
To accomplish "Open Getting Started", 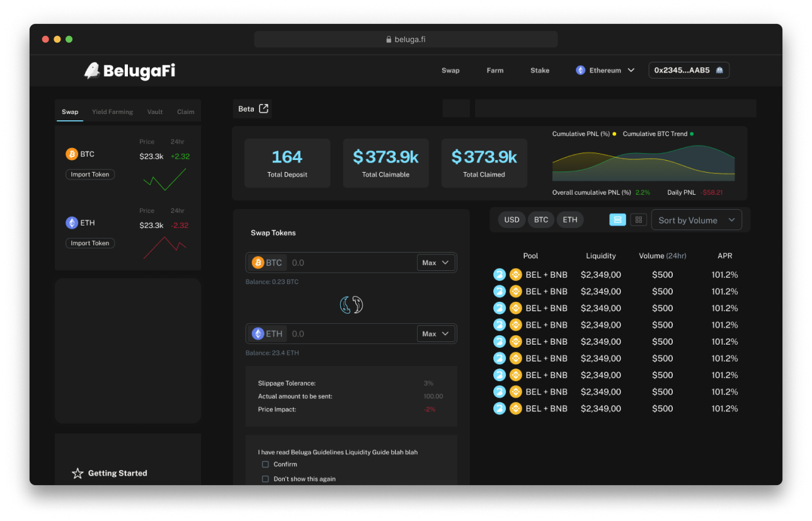I will click(118, 473).
